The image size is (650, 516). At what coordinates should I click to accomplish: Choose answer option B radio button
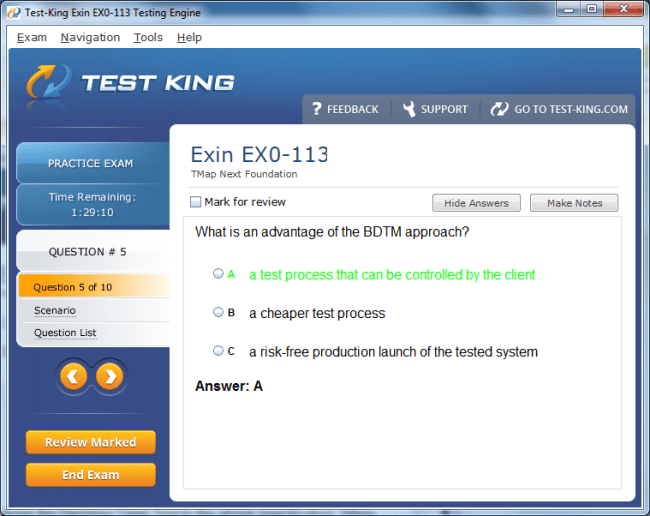point(218,312)
